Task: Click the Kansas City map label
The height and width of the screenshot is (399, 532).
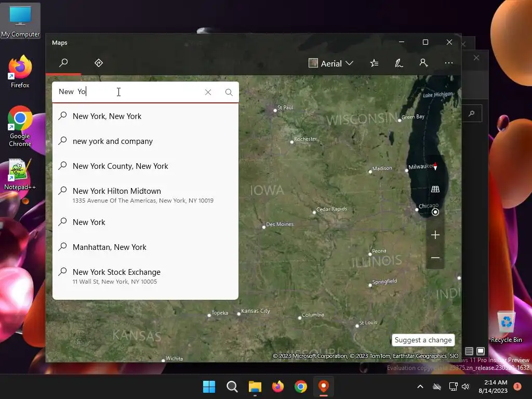Action: click(x=255, y=311)
